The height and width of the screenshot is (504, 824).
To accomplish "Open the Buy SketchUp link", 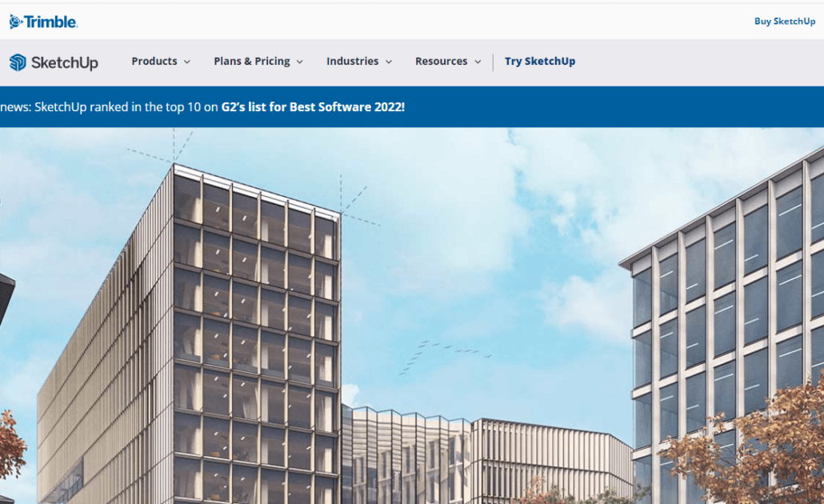I will click(785, 21).
